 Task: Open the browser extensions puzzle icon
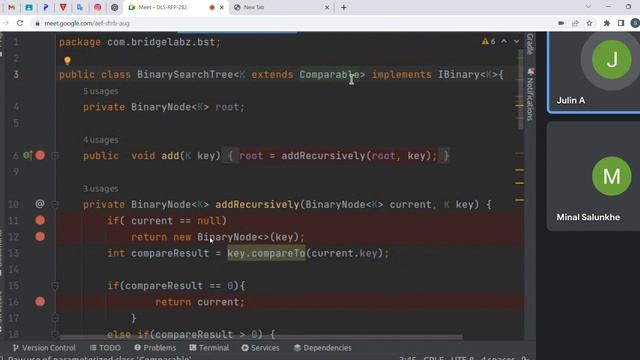coord(607,23)
